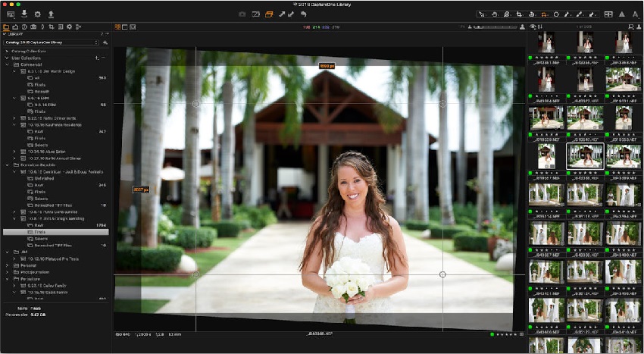This screenshot has width=644, height=354.
Task: Click the browser search magnifier icon
Action: (x=630, y=27)
